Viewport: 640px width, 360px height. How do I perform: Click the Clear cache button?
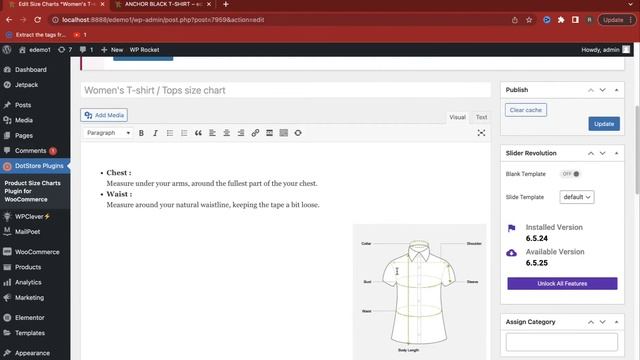[x=526, y=110]
